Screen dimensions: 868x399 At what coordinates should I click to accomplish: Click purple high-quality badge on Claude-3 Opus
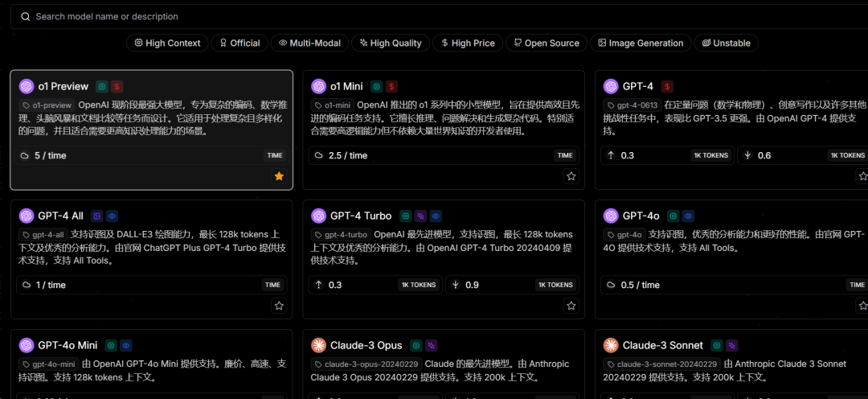click(x=432, y=346)
